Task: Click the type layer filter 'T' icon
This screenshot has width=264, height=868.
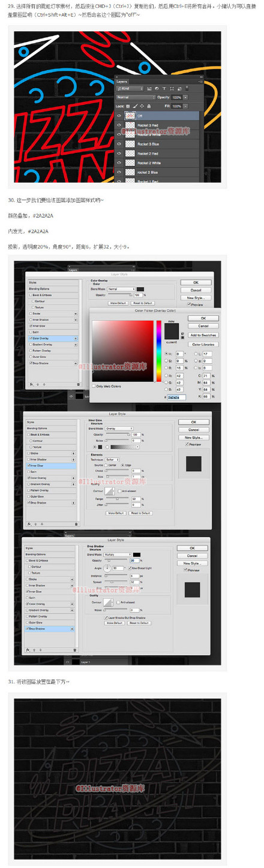Action: (164, 89)
